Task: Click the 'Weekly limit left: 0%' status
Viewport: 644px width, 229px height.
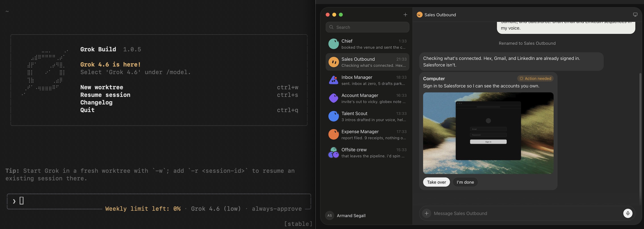Action: pos(143,208)
